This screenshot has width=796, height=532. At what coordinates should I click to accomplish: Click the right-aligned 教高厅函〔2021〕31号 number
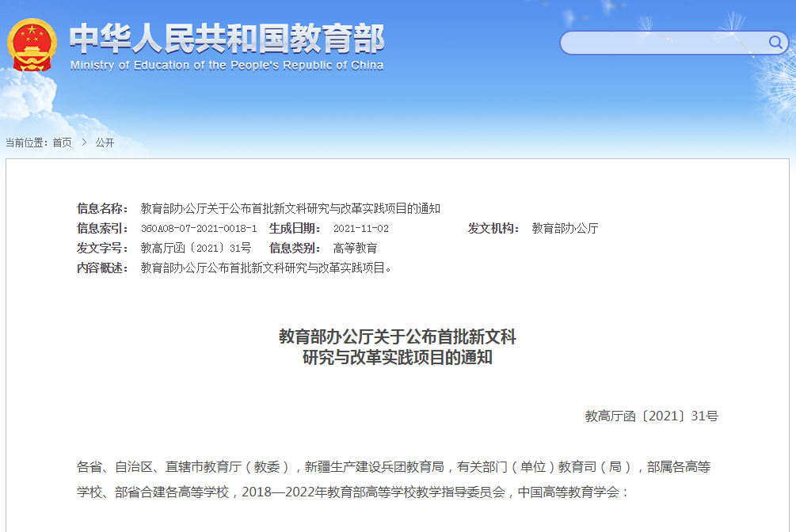(x=651, y=416)
